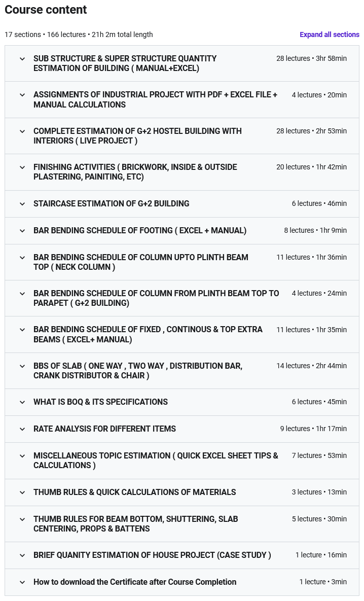The image size is (364, 601).
Task: Expand How to download the Certificate chevron
Action: click(x=22, y=582)
